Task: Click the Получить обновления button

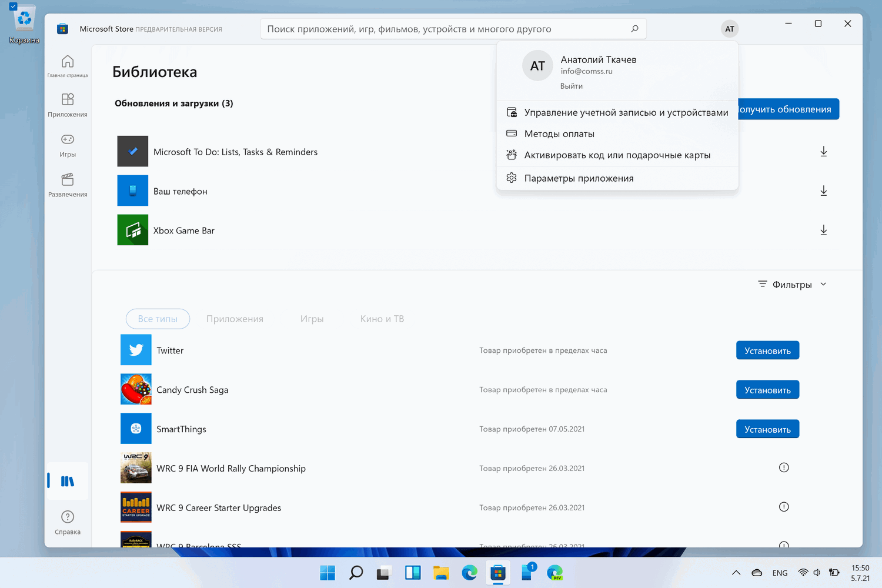Action: pos(789,109)
